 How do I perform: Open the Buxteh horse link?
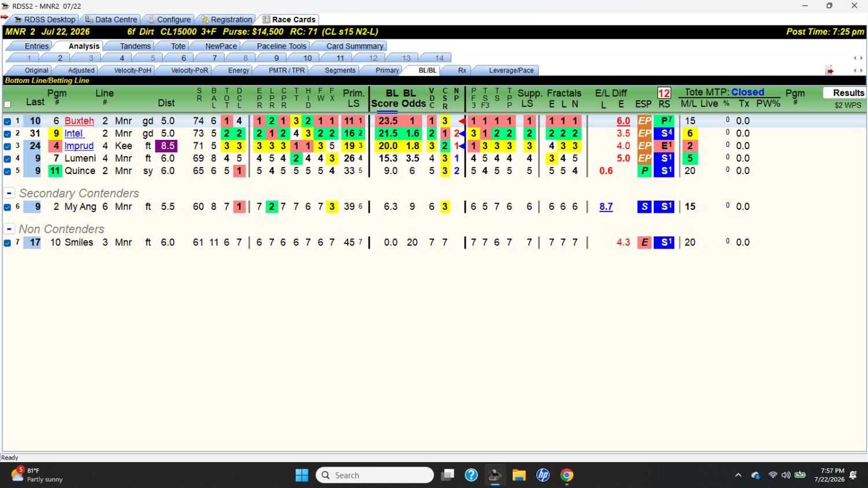79,121
